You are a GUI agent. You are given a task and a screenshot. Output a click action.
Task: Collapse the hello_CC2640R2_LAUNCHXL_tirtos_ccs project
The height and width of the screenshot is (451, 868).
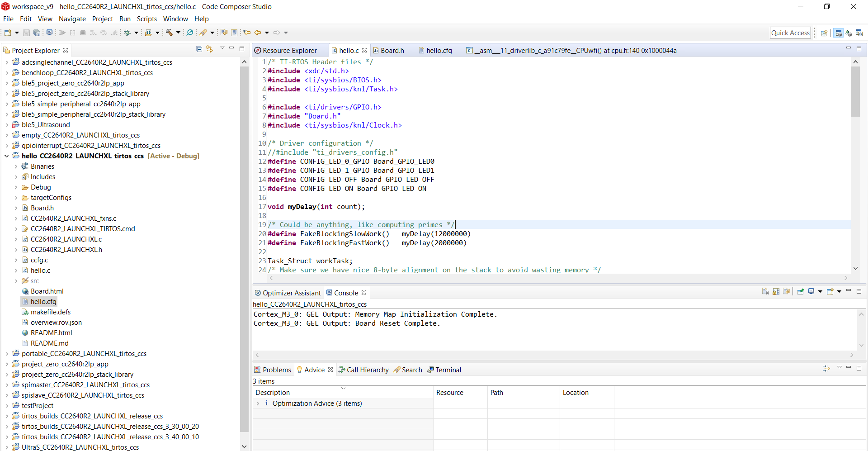[7, 156]
